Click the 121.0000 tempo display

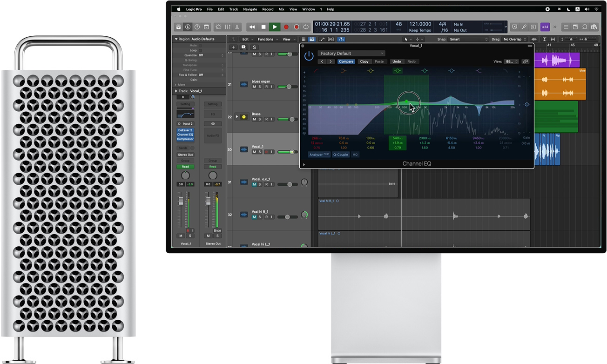pos(420,24)
